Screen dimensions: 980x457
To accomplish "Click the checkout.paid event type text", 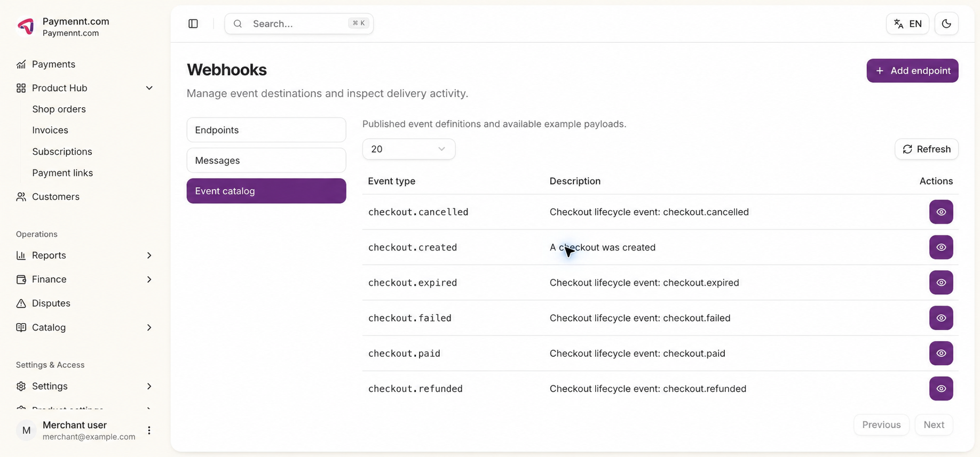I will coord(404,354).
